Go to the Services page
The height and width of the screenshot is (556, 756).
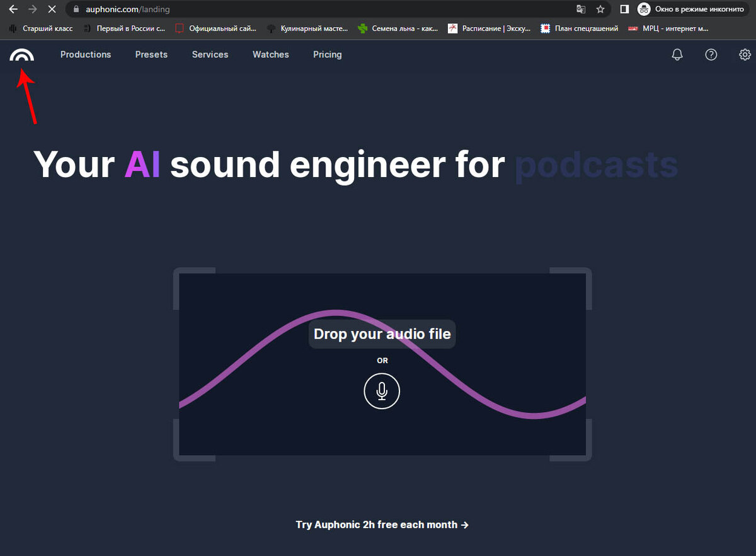(x=210, y=55)
